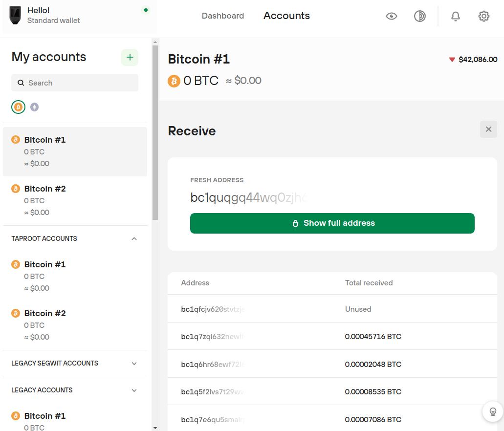Click the Trezor device icon next to Hello!
504x431 pixels.
tap(15, 16)
